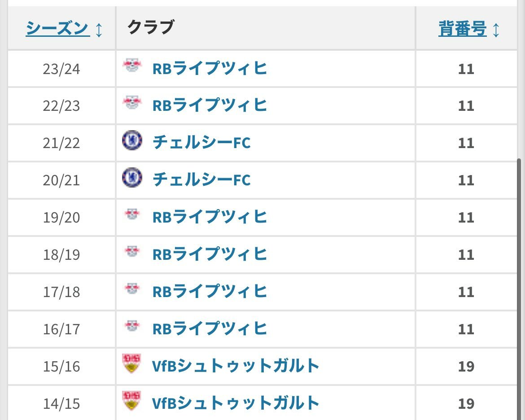Click the VfB Stuttgart crest in the 15/16 row
525x420 pixels.
[131, 363]
